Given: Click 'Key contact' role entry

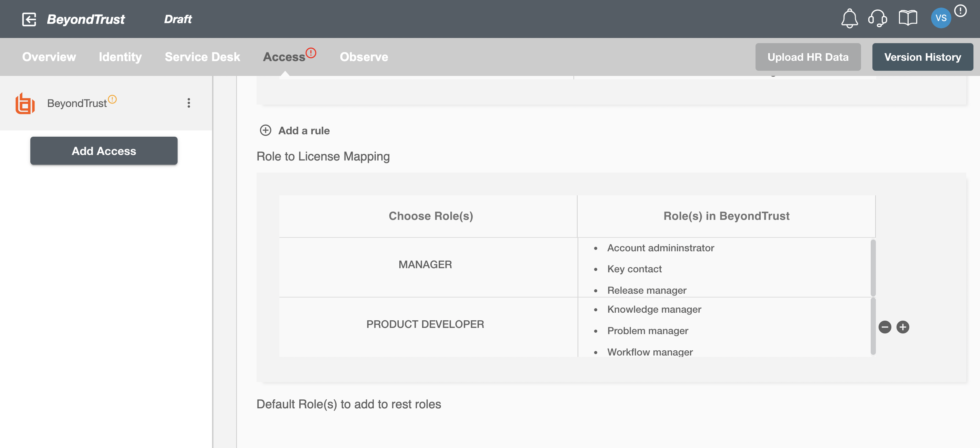Looking at the screenshot, I should coord(634,269).
